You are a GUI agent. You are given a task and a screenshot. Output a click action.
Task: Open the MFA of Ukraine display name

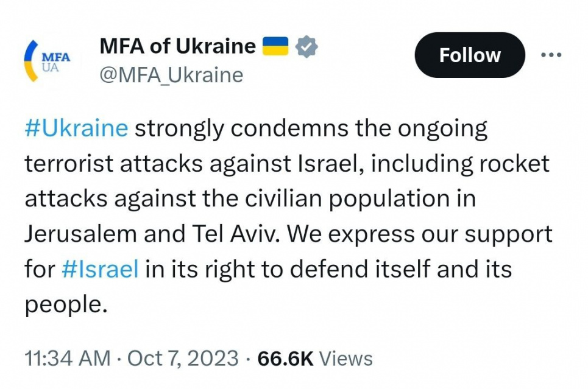tap(177, 46)
